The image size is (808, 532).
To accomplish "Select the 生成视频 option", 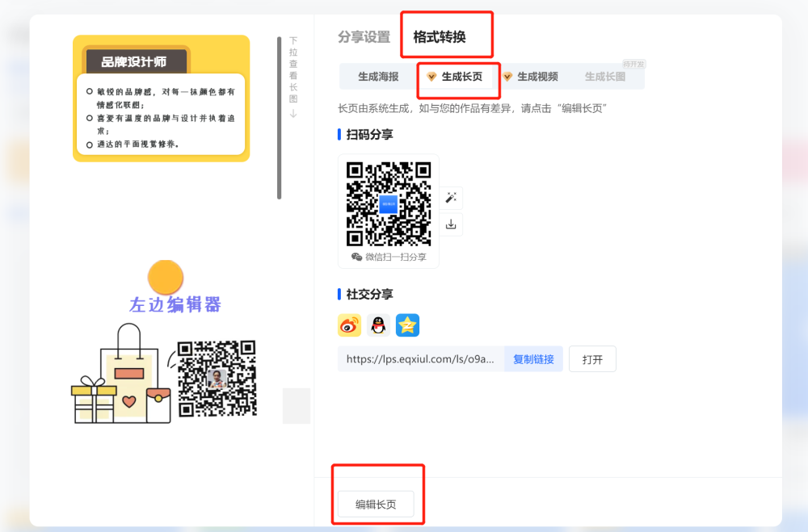I will 531,77.
